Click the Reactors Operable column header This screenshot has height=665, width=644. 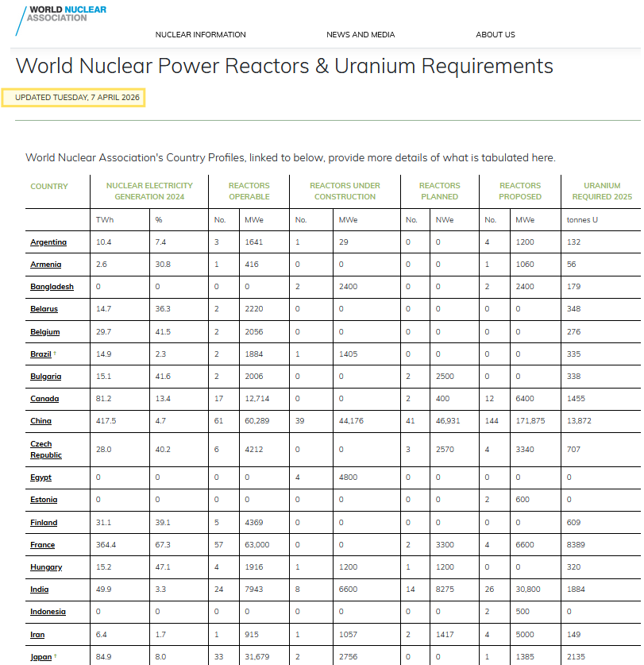249,191
